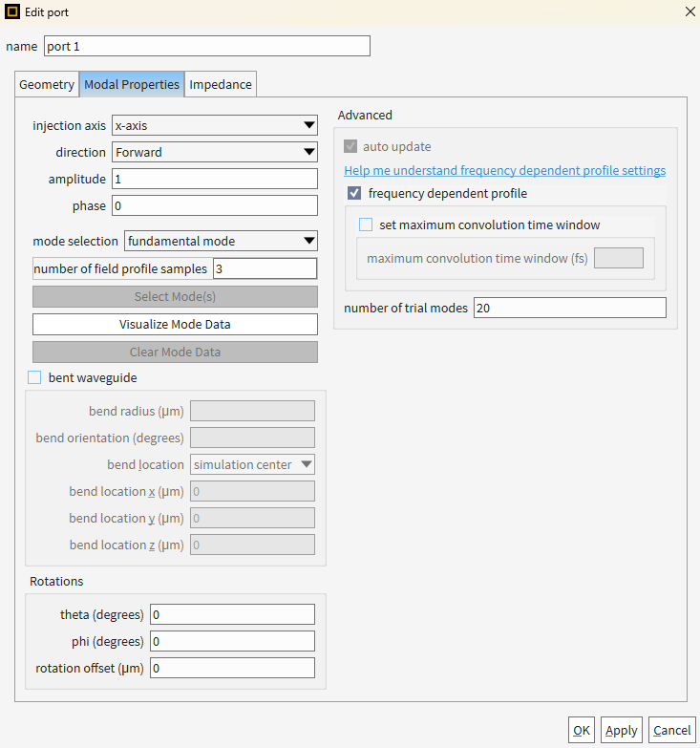700x748 pixels.
Task: Click the amplitude input field
Action: click(215, 179)
